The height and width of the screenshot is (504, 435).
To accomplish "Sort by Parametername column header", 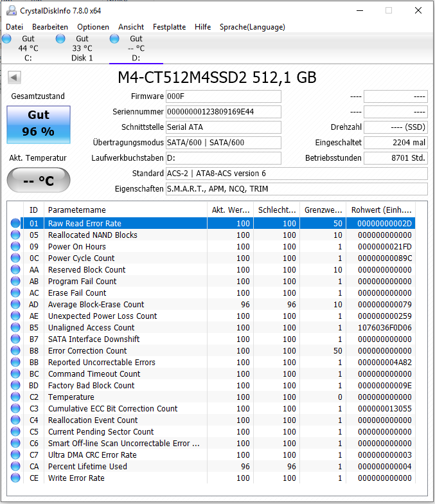I will (126, 210).
